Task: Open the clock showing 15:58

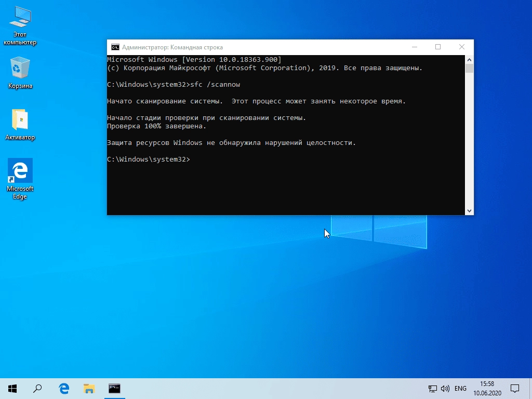Action: click(x=487, y=389)
